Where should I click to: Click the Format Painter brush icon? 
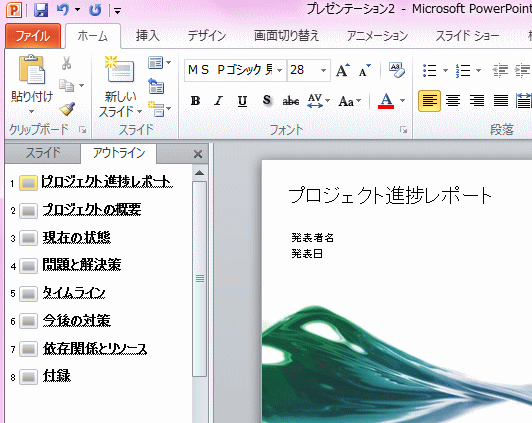coord(67,109)
